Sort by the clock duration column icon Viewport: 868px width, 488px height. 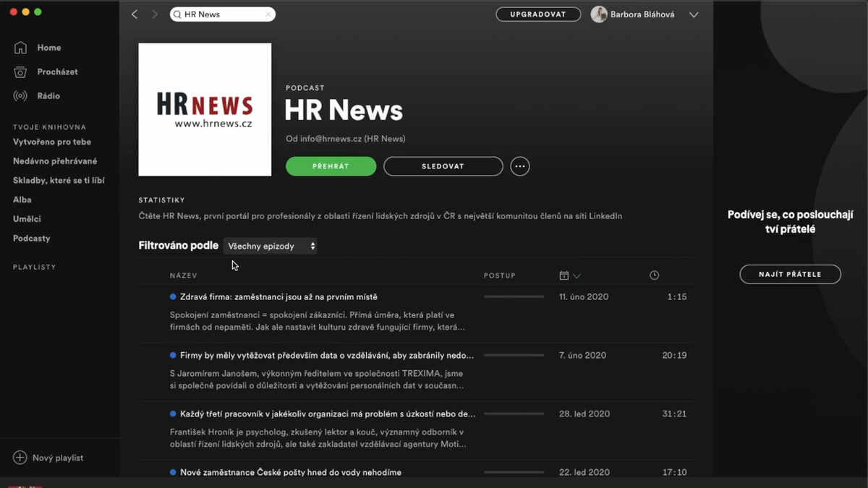[655, 275]
